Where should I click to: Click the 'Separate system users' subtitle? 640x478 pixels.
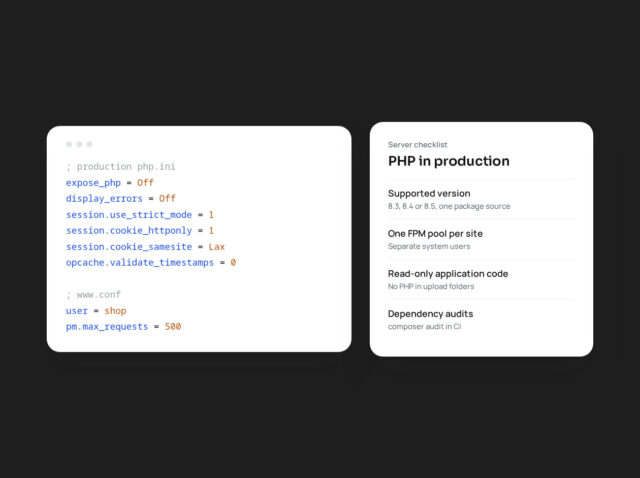[x=429, y=246]
